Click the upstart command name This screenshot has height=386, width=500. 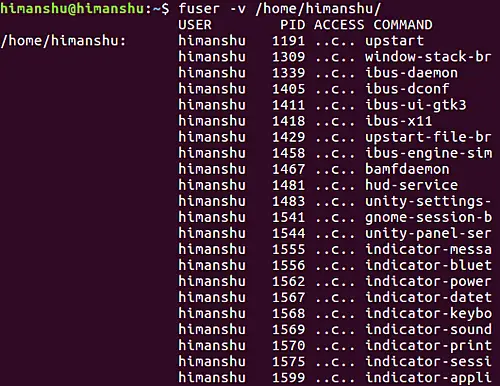pos(394,42)
